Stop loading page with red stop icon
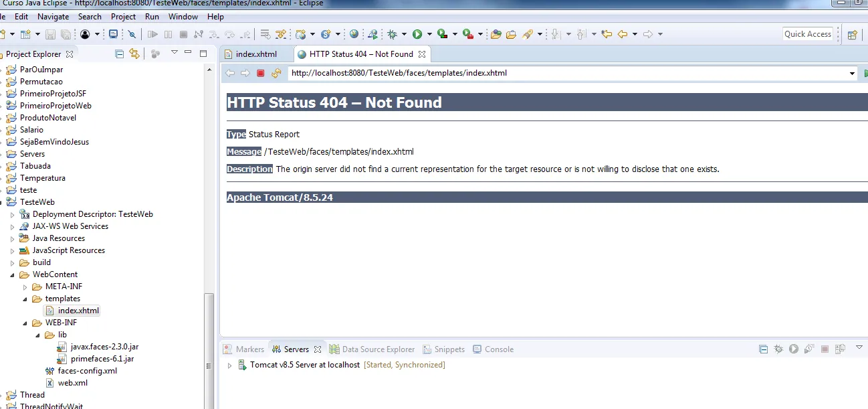 (261, 73)
